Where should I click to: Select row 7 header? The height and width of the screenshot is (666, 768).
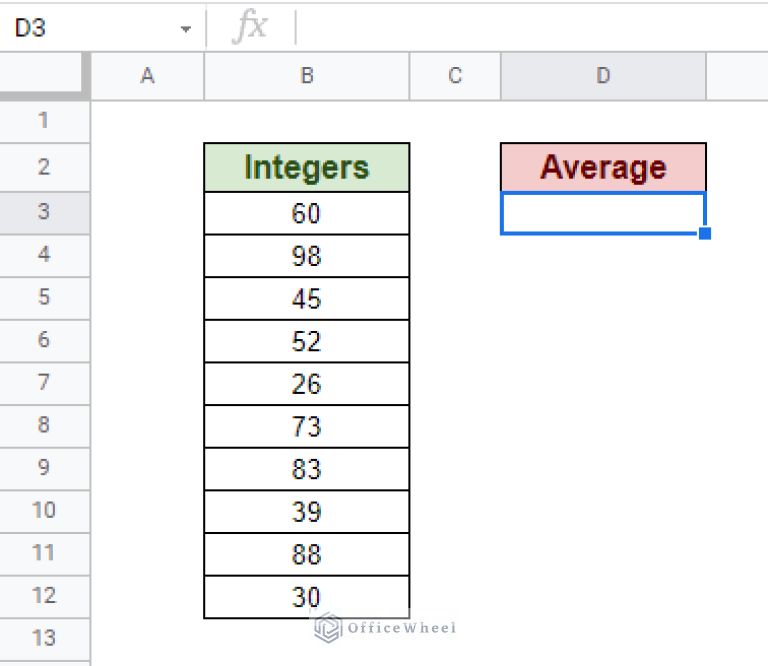44,382
